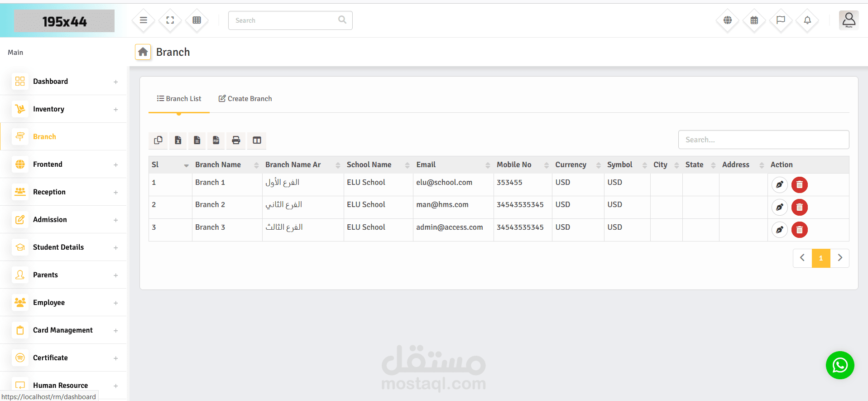Print the branch list table
Screen dimensions: 868x401
pos(236,140)
